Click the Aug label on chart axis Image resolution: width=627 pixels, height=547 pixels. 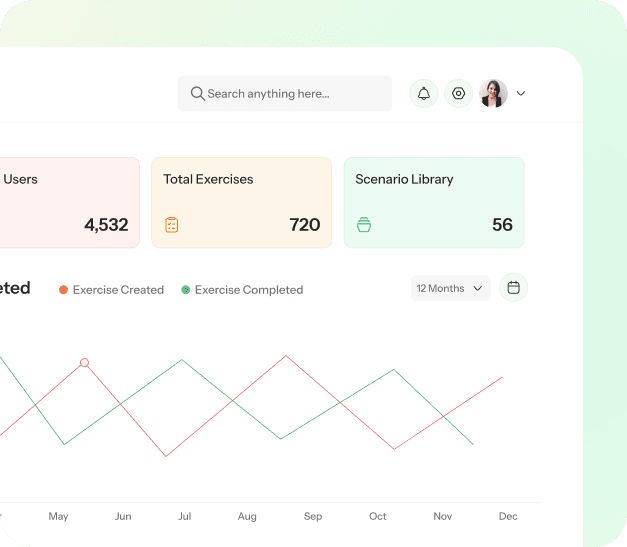tap(247, 517)
